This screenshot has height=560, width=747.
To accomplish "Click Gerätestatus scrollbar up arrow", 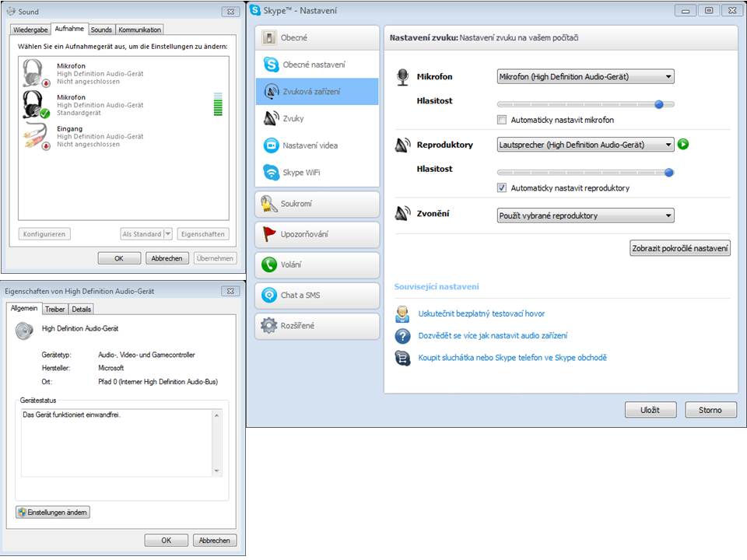I will (217, 415).
